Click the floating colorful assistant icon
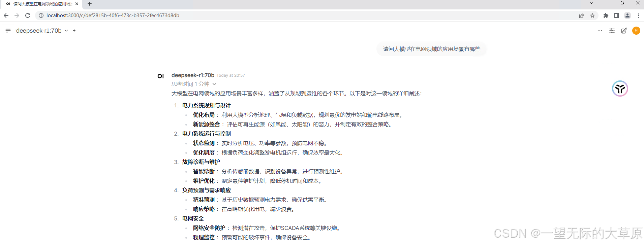The height and width of the screenshot is (244, 644). tap(620, 89)
